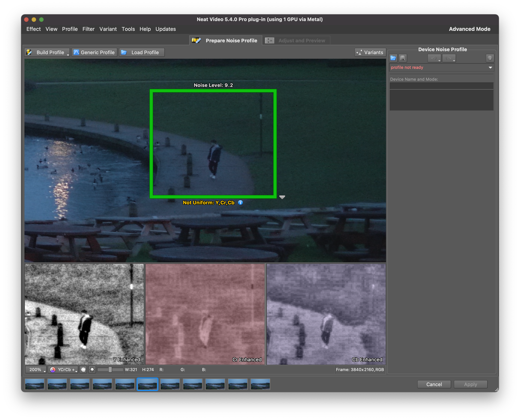Screen dimensions: 520x420
Task: Click the save profile floppy disk icon
Action: [x=403, y=58]
